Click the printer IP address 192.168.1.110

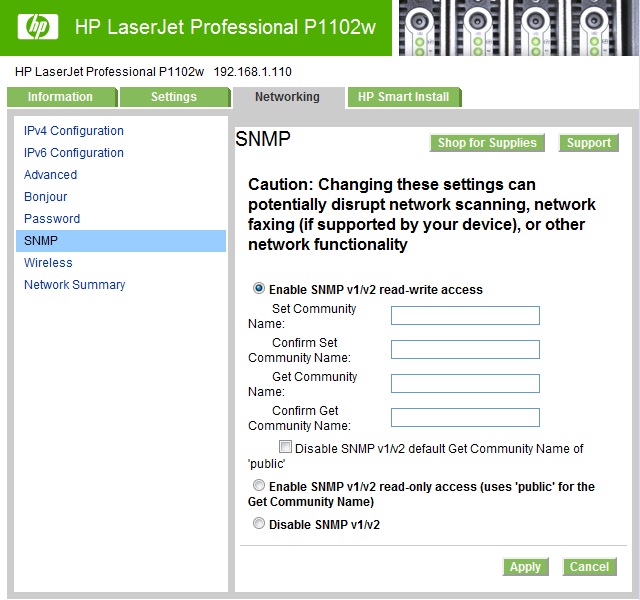(x=253, y=72)
